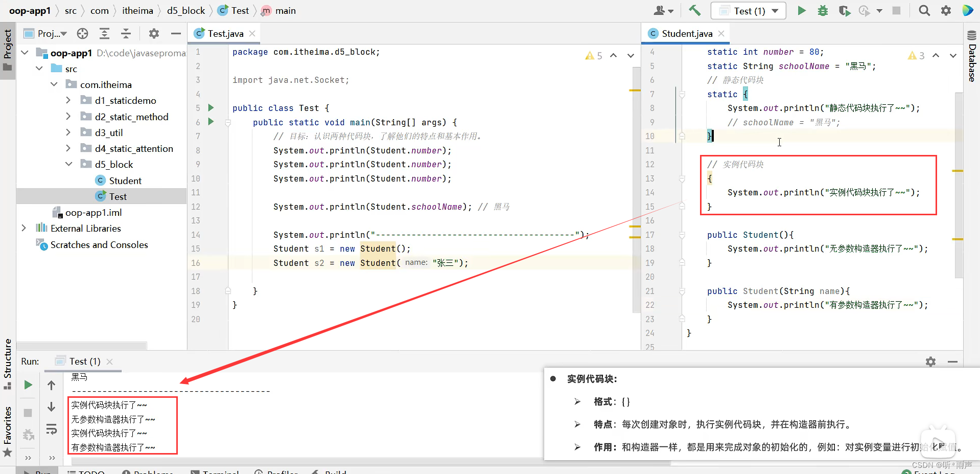Viewport: 980px width, 474px height.
Task: Select the oop-app1.iml file
Action: point(86,212)
